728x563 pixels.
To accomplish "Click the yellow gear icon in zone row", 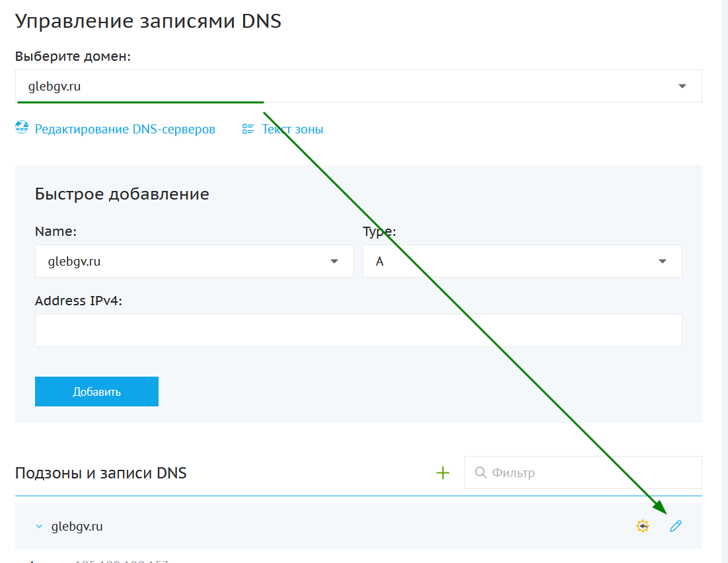I will point(642,526).
